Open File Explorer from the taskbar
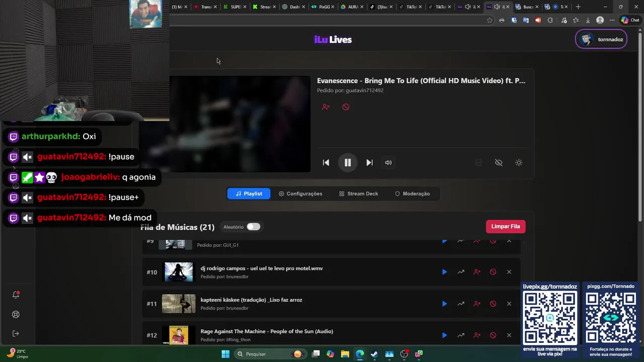 tap(345, 354)
